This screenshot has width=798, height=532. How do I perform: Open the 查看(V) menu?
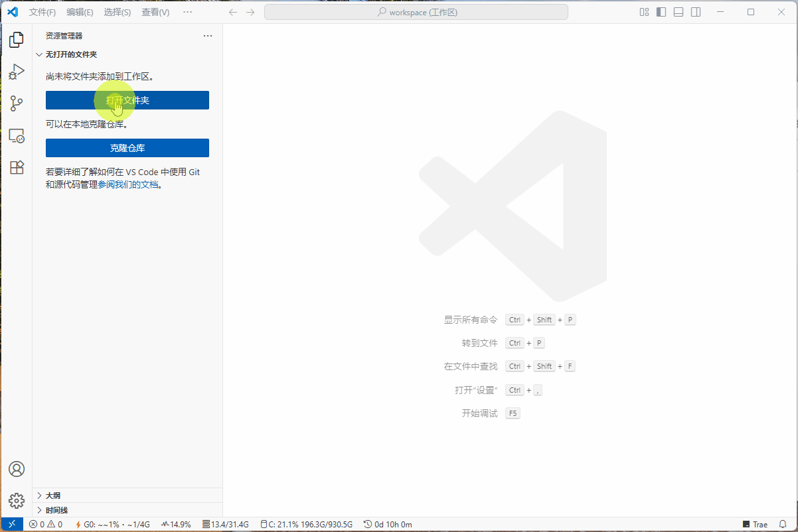[155, 12]
